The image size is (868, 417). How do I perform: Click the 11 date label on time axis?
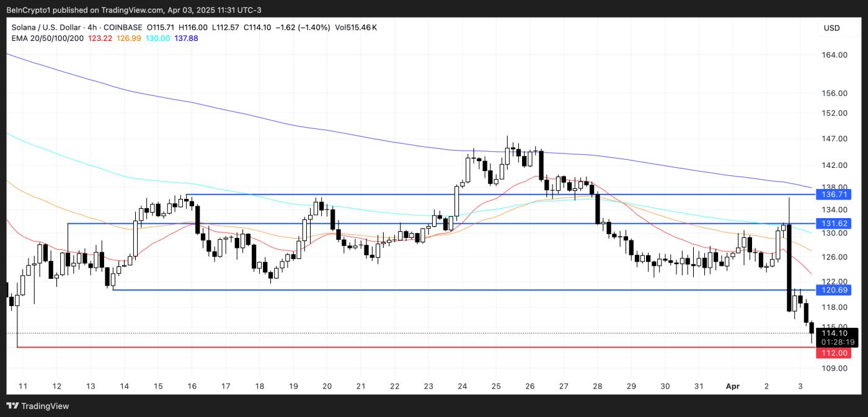[23, 386]
